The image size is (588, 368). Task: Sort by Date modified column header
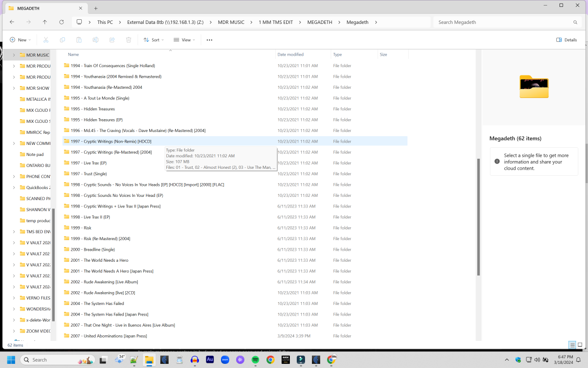click(x=290, y=54)
